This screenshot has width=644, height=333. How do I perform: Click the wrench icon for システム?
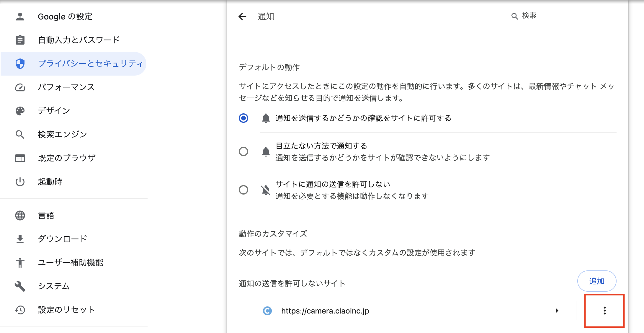[20, 286]
